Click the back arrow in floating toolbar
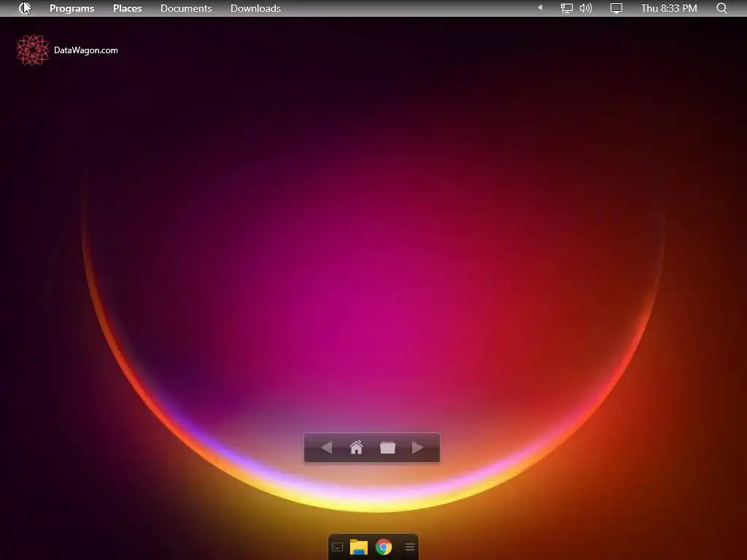Viewport: 747px width, 560px height. (326, 448)
